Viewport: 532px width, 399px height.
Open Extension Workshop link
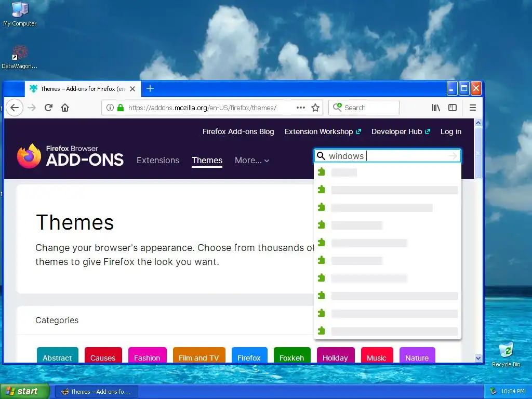click(323, 131)
